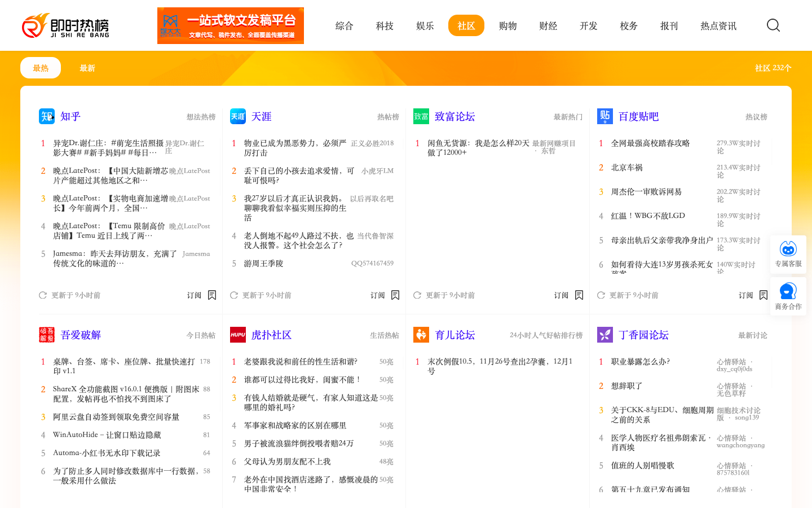
Task: Subscribe to 天涯 with 订阅
Action: (378, 295)
